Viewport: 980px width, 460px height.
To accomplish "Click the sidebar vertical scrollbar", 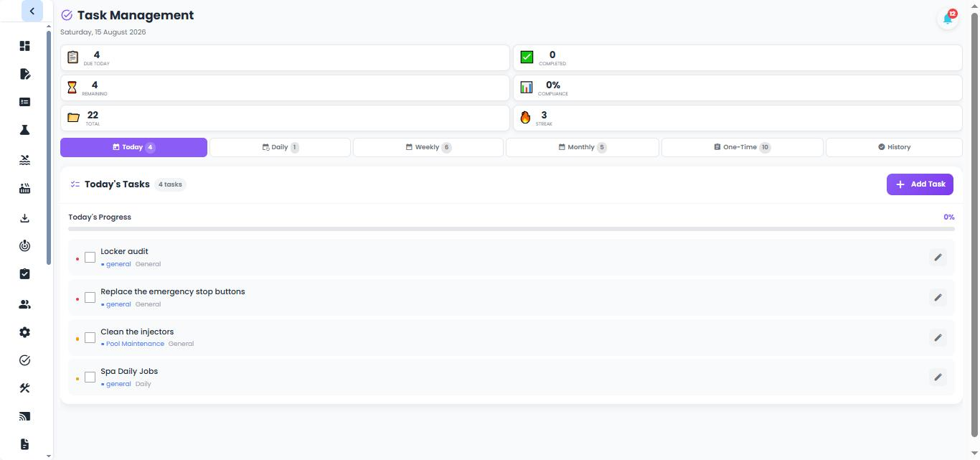I will pyautogui.click(x=49, y=147).
